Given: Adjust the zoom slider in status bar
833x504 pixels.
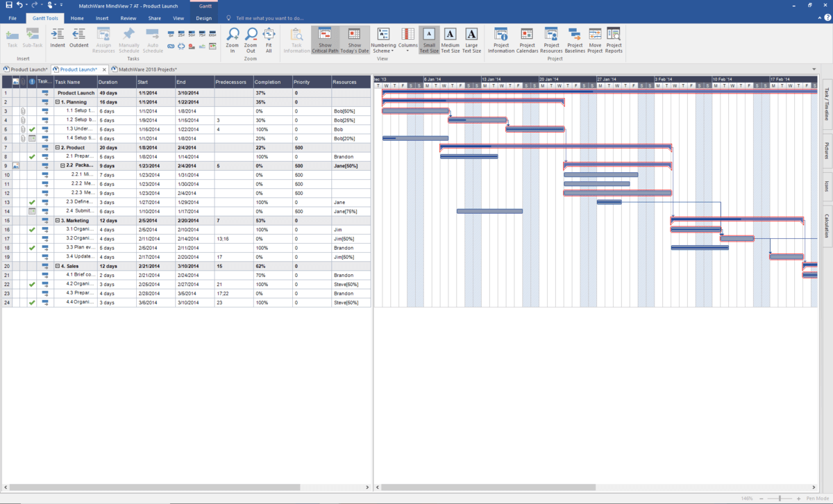Looking at the screenshot, I should (x=780, y=498).
